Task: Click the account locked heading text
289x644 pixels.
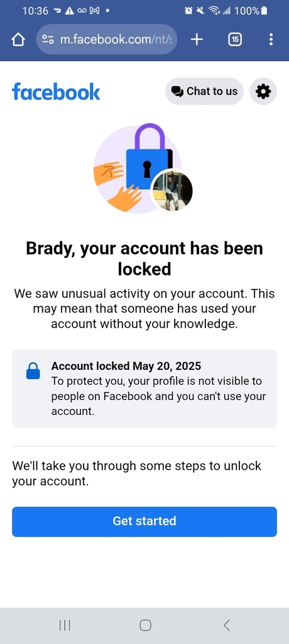Action: [x=144, y=258]
